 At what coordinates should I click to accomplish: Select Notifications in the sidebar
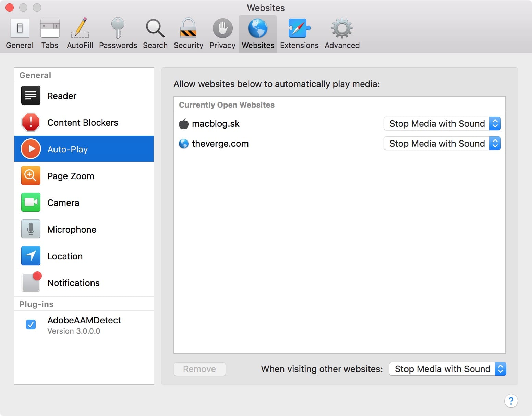pos(84,283)
